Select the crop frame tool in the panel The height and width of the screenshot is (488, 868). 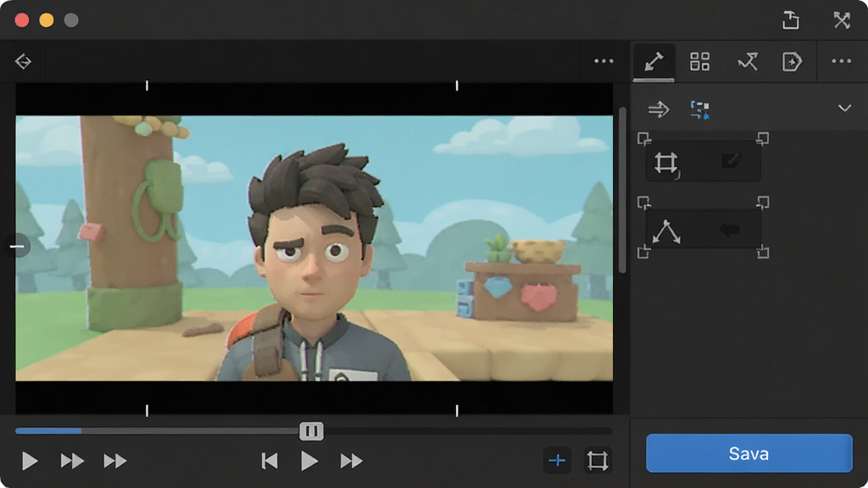[x=666, y=164]
